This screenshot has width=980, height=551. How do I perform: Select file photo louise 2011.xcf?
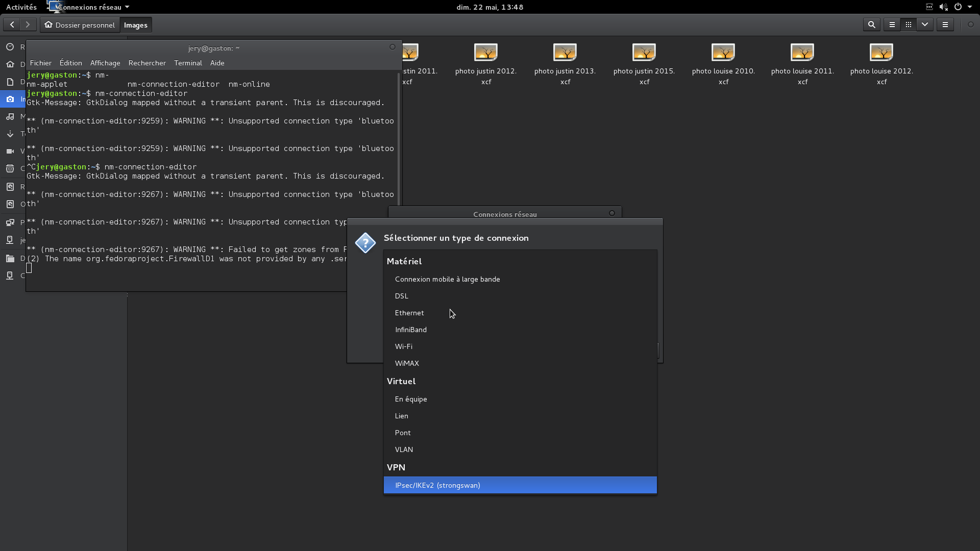802,64
